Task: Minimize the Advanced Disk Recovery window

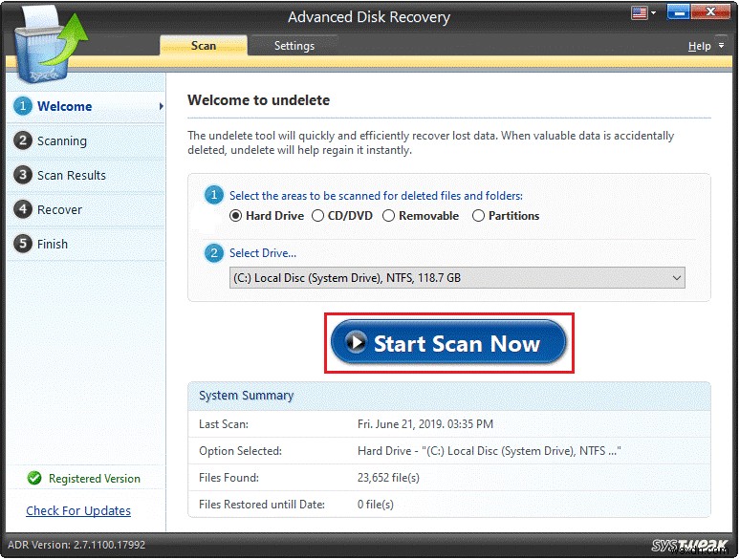Action: 679,12
